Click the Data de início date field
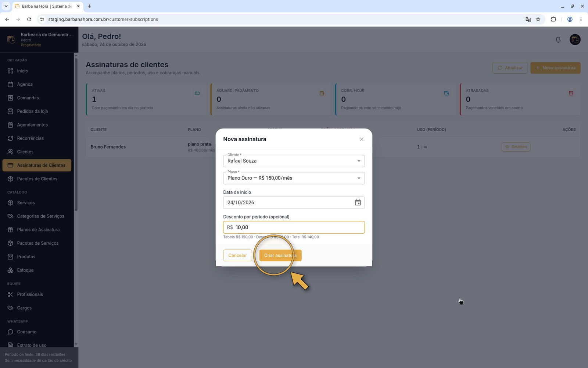The height and width of the screenshot is (368, 588). (x=294, y=203)
